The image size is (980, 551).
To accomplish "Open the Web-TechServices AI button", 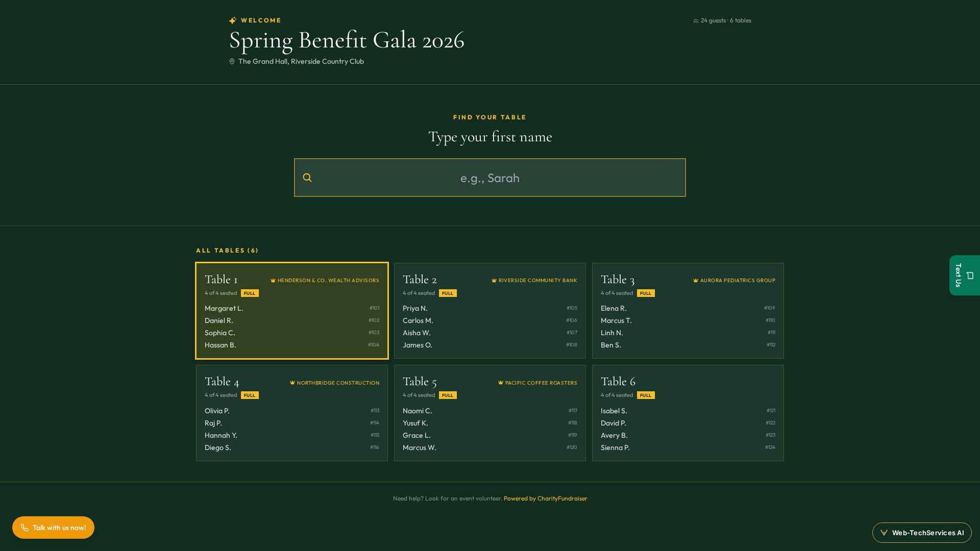I will [922, 533].
